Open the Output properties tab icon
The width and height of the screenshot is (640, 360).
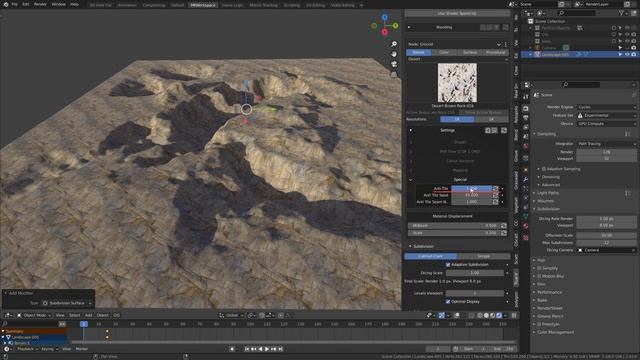pos(526,118)
